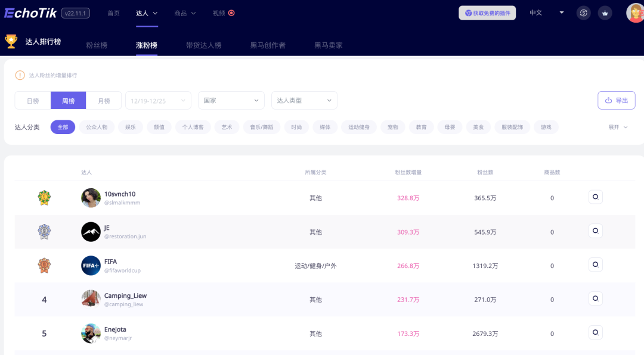Select the 周榜 weekly ranking toggle
The height and width of the screenshot is (355, 644).
pyautogui.click(x=68, y=101)
